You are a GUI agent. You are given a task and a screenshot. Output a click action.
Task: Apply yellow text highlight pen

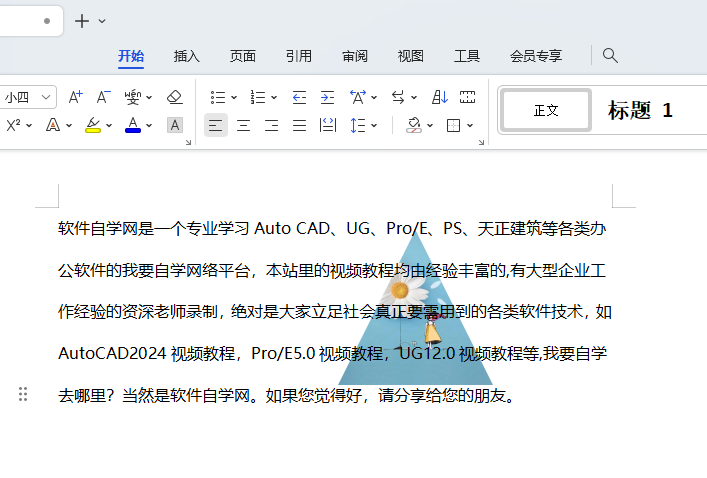pos(93,125)
